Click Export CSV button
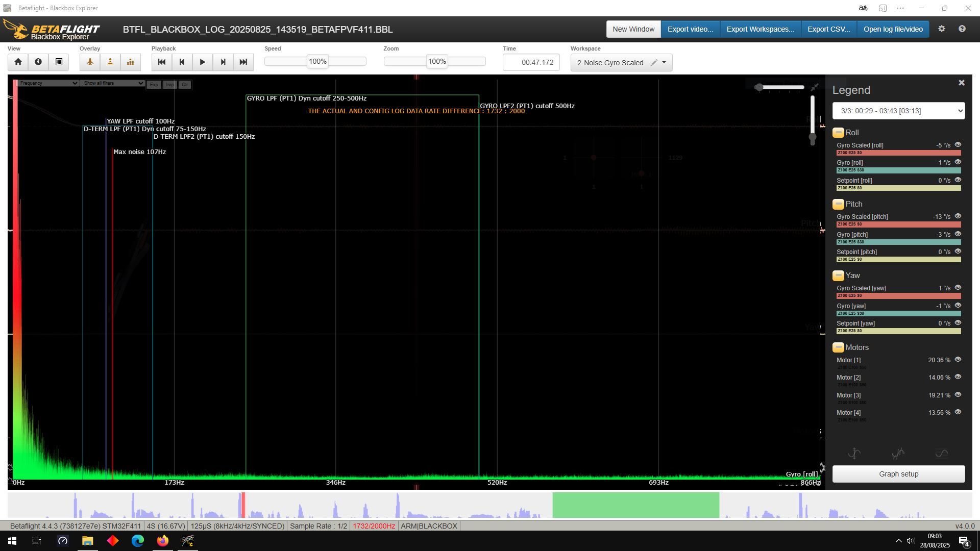 pos(828,29)
